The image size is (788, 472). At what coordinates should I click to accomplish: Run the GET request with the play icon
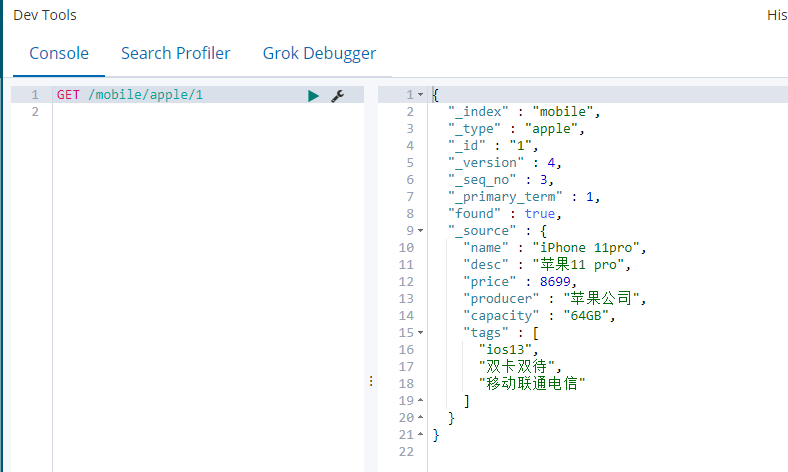pos(313,96)
